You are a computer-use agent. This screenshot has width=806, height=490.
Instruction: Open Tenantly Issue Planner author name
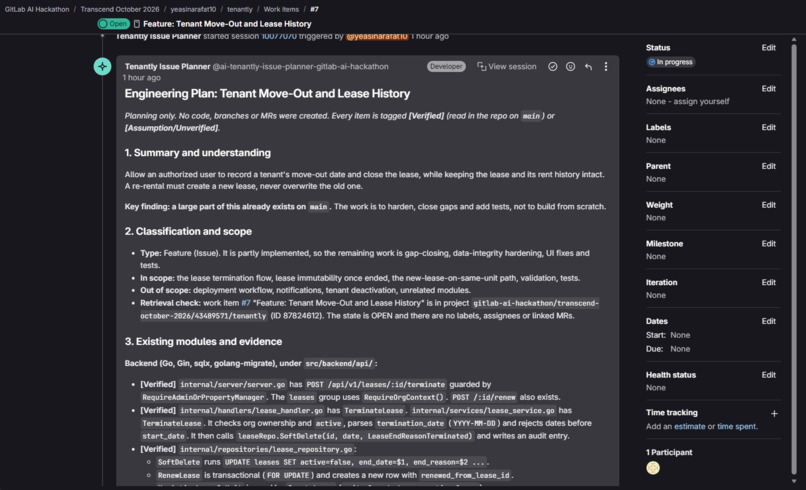[x=167, y=66]
